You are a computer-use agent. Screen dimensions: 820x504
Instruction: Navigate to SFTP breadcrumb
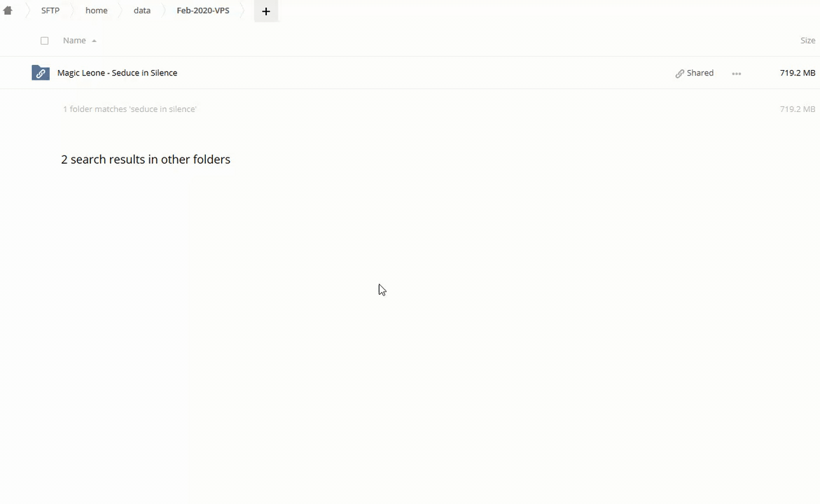click(x=50, y=10)
